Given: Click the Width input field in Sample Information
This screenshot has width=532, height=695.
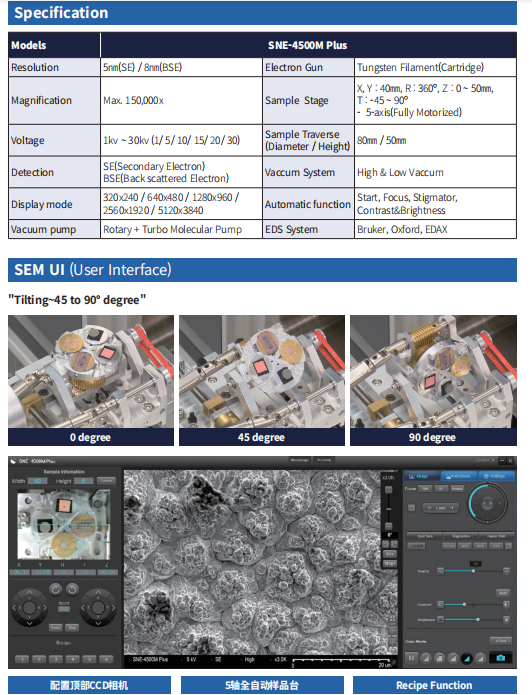Looking at the screenshot, I should click(x=37, y=481).
